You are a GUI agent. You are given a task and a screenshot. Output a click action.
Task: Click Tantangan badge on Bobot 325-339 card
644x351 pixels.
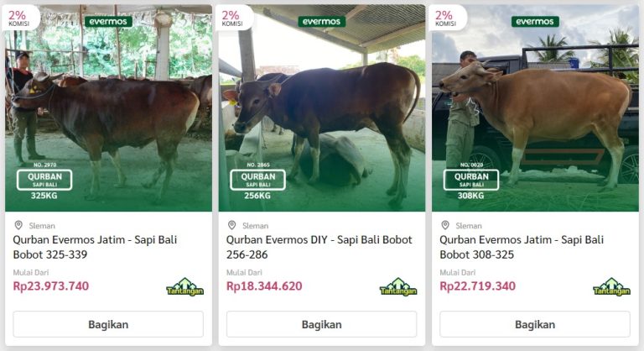tap(184, 286)
